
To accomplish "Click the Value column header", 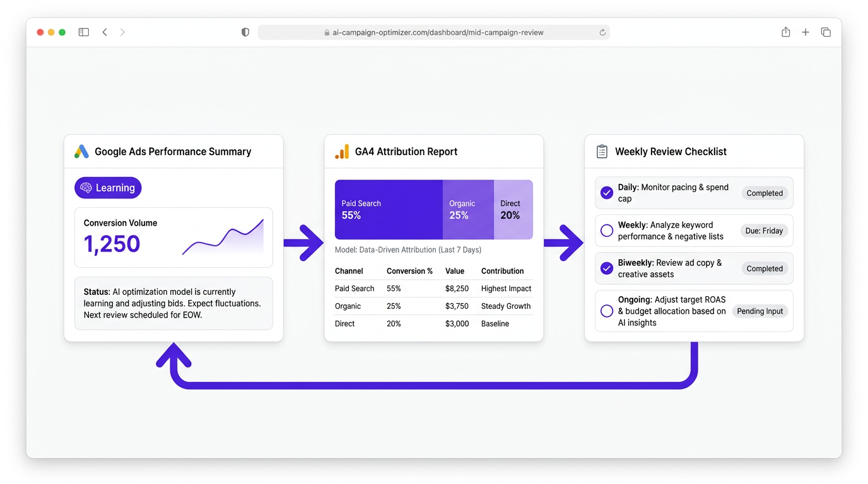I will tap(455, 271).
